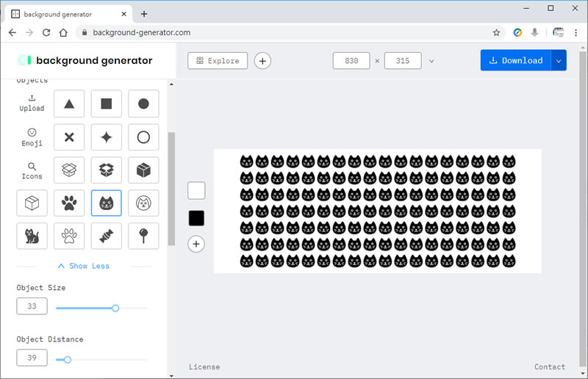Select the white color swatch
588x379 pixels.
196,191
